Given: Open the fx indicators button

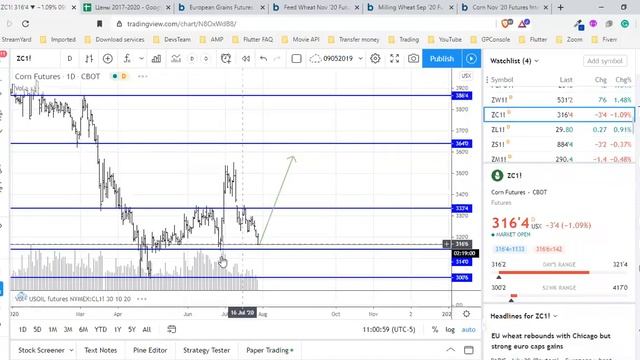Looking at the screenshot, I should (x=127, y=59).
